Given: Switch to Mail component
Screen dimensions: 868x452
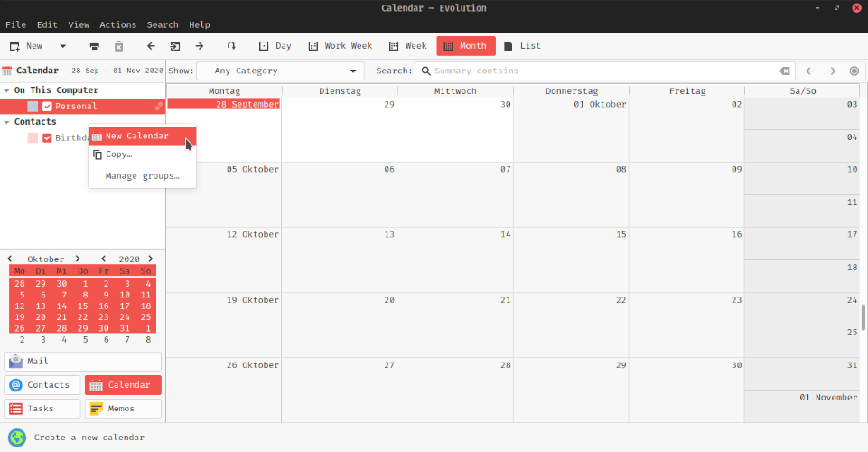Looking at the screenshot, I should (82, 362).
